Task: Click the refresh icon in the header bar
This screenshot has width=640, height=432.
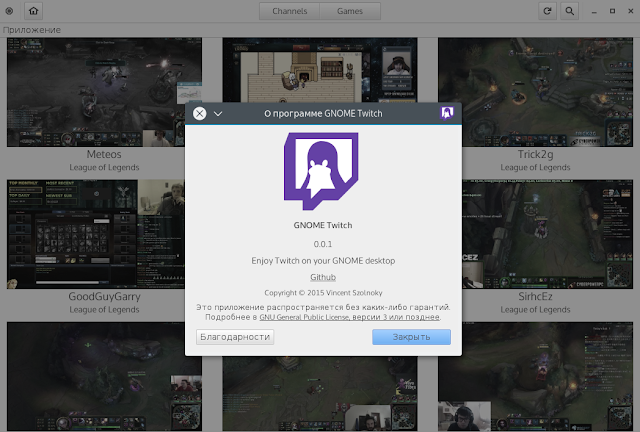Action: point(547,11)
